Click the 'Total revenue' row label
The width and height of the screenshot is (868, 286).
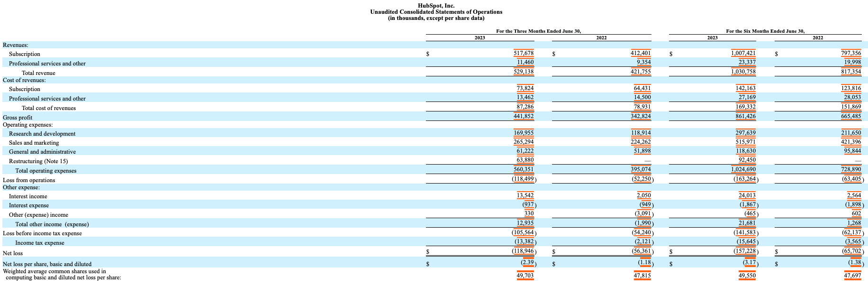38,73
